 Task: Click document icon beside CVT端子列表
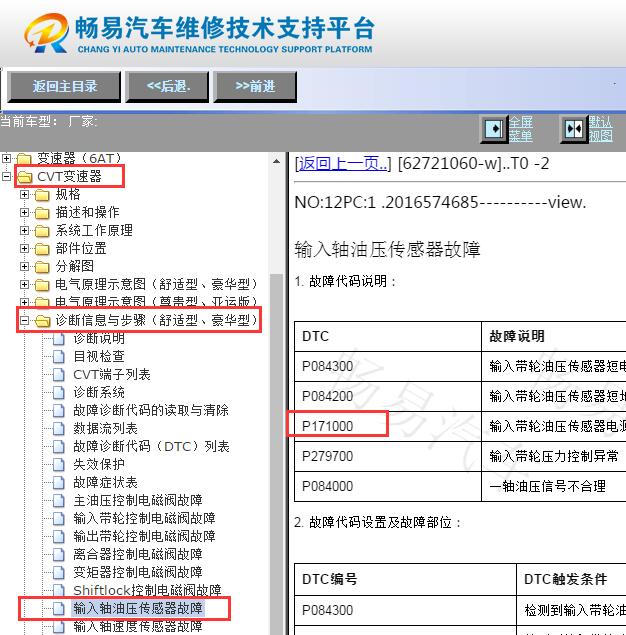[x=59, y=375]
